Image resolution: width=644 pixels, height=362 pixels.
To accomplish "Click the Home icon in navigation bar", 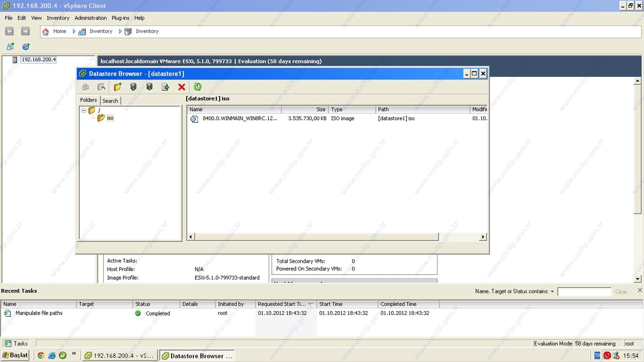I will point(46,31).
